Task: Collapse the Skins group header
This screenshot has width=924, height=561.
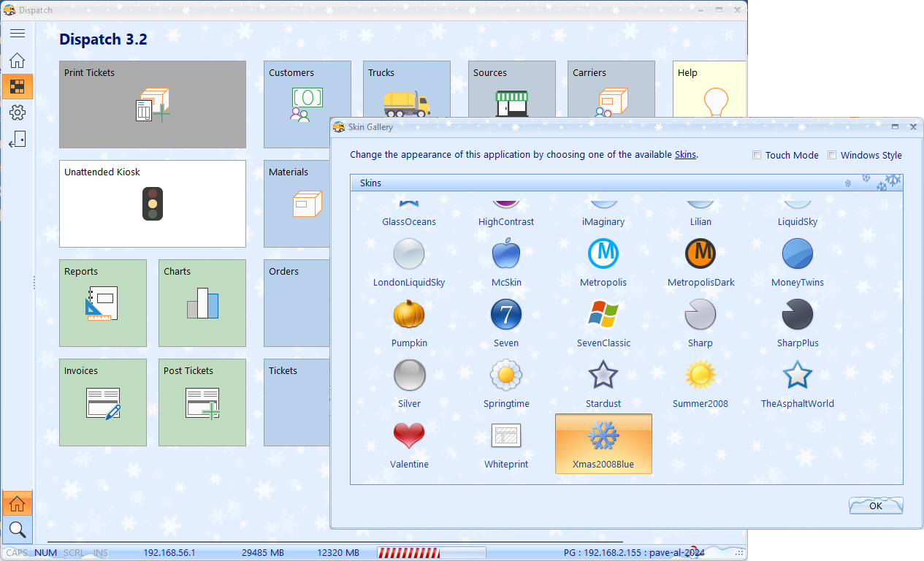Action: coord(371,183)
